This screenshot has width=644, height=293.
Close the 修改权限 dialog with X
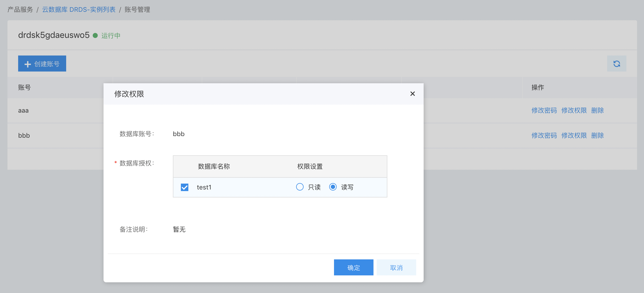(412, 94)
